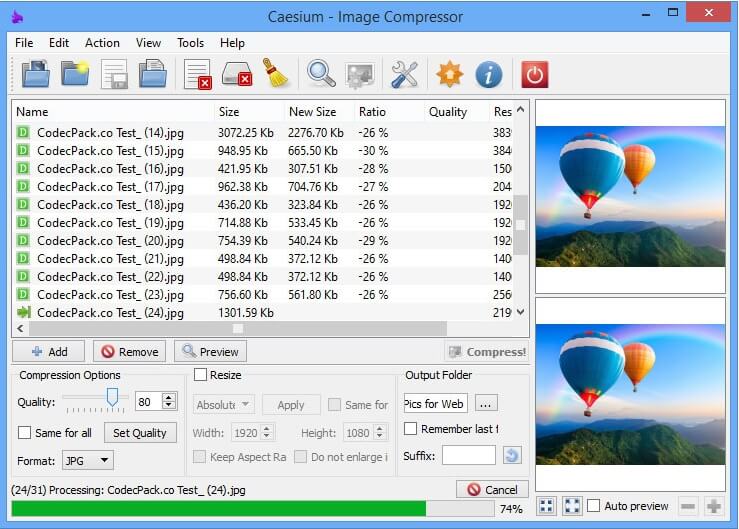
Task: Click the done icon of Test_ (14).jpg
Action: [23, 132]
